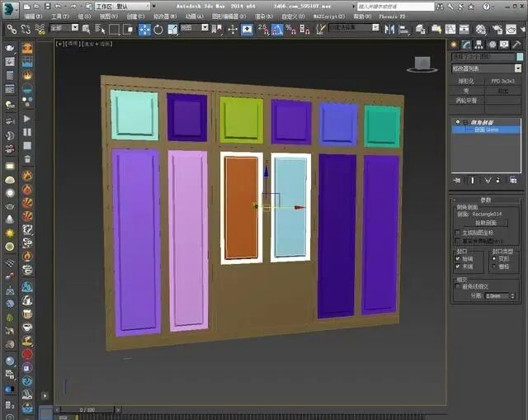
Task: Open the MAXScript menu
Action: click(329, 17)
